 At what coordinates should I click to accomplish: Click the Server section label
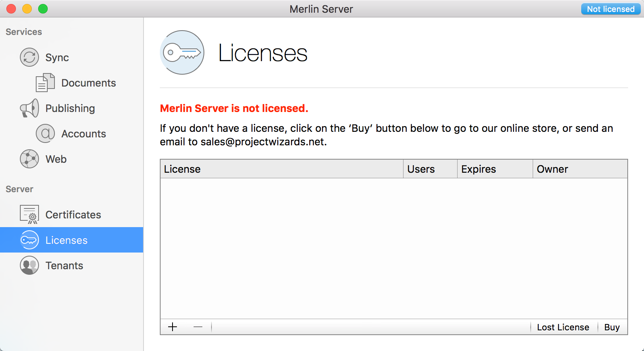(x=19, y=189)
